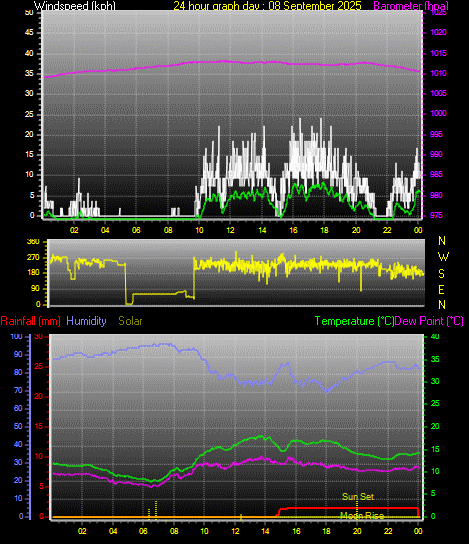Click the 12 hour tick on wind graph
Screen dimensions: 469x544
[230, 230]
